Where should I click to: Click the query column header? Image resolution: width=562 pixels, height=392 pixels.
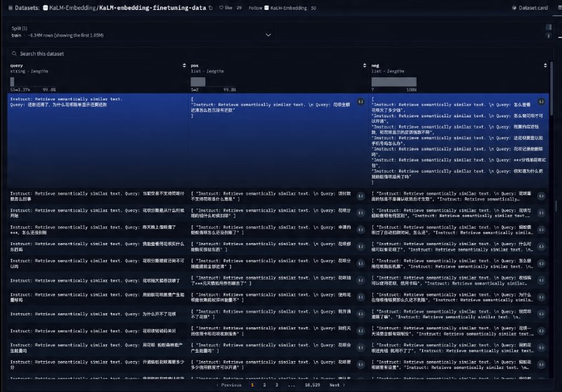16,65
